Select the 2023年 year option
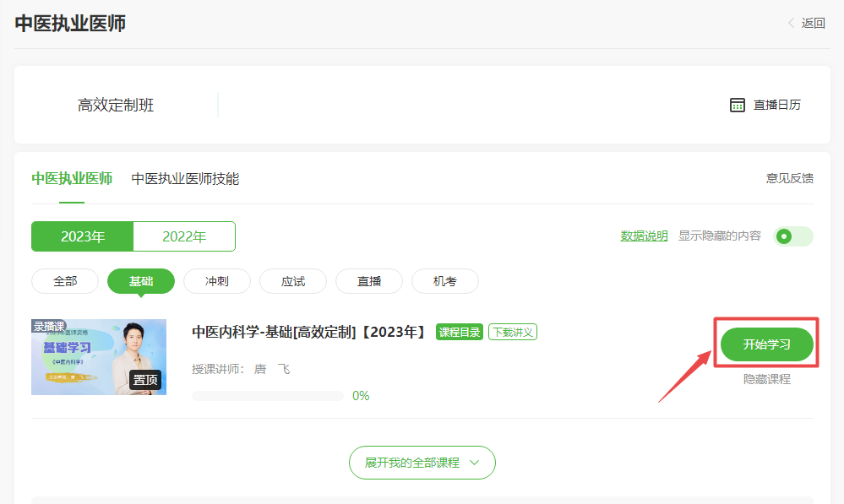 [83, 236]
